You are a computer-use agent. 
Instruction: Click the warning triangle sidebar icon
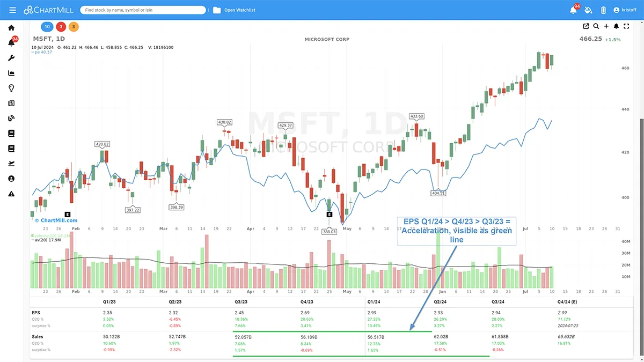[11, 194]
